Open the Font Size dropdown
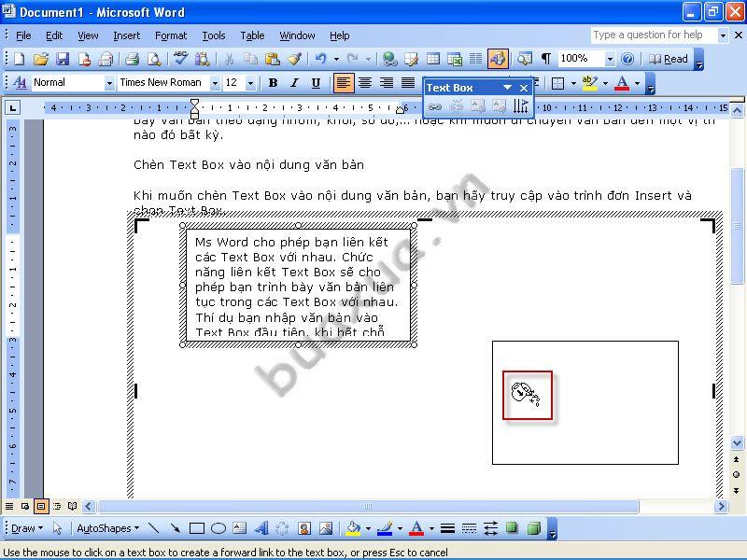 tap(250, 83)
